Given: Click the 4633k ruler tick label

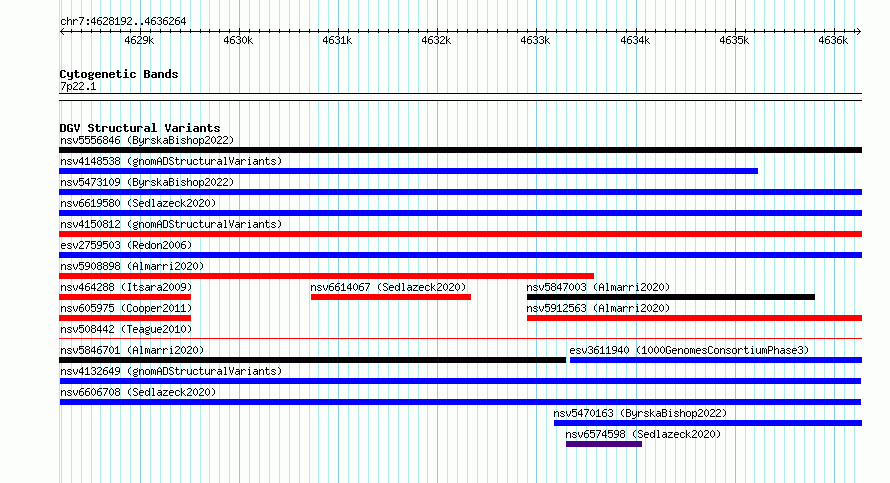Looking at the screenshot, I should tap(535, 40).
